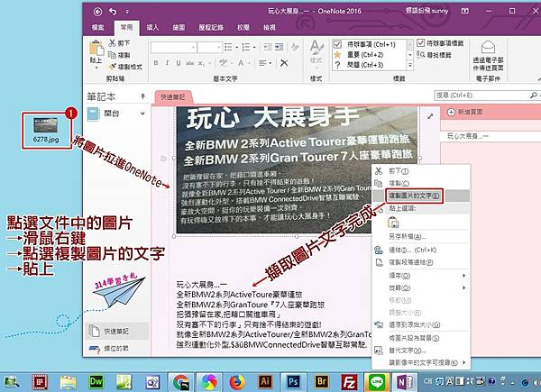Open the Paste button dropdown arrow
541x392 pixels.
coord(96,68)
